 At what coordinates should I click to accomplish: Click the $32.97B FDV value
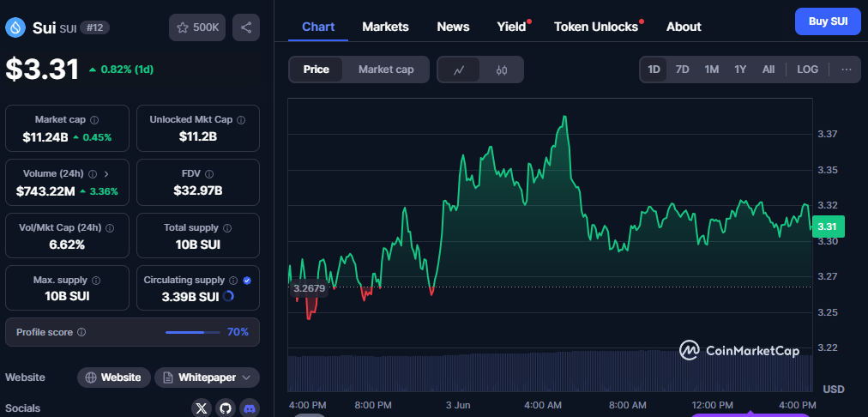197,191
